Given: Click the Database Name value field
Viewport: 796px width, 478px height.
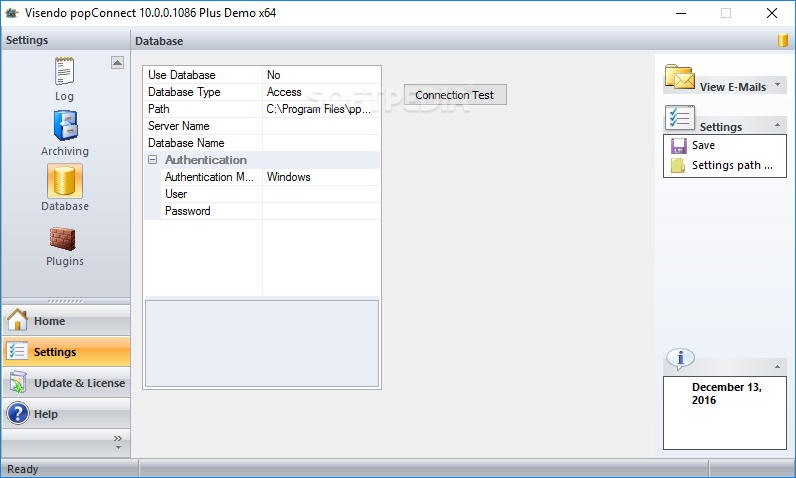Looking at the screenshot, I should [x=321, y=143].
